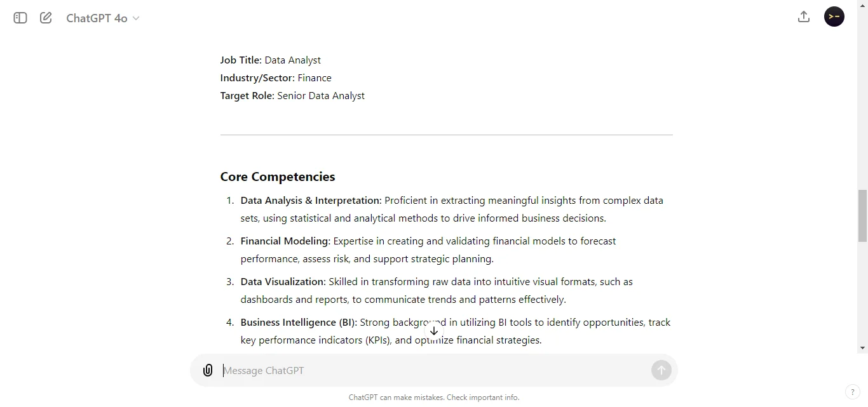Attach a file using the paperclip icon
The width and height of the screenshot is (868, 407).
point(208,370)
